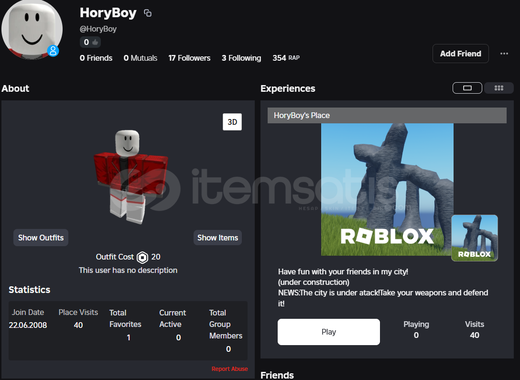Image resolution: width=520 pixels, height=380 pixels.
Task: Click the HoryBoy display name heading
Action: click(108, 13)
